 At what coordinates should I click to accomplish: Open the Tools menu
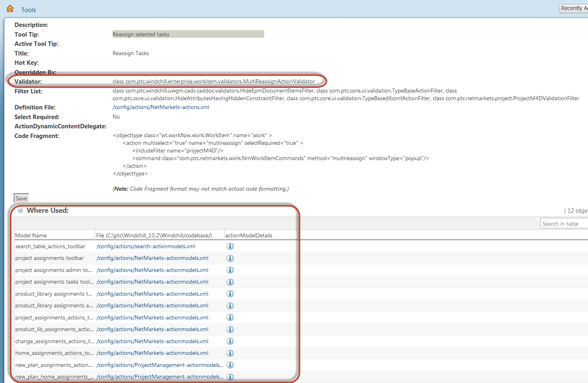(x=29, y=10)
